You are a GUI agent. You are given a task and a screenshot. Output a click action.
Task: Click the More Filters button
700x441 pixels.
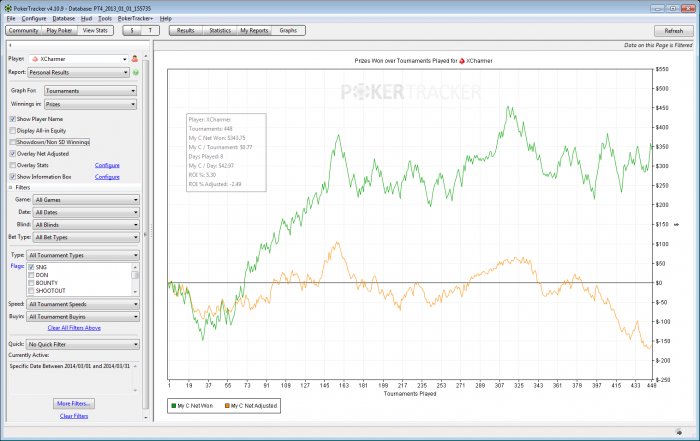74,404
